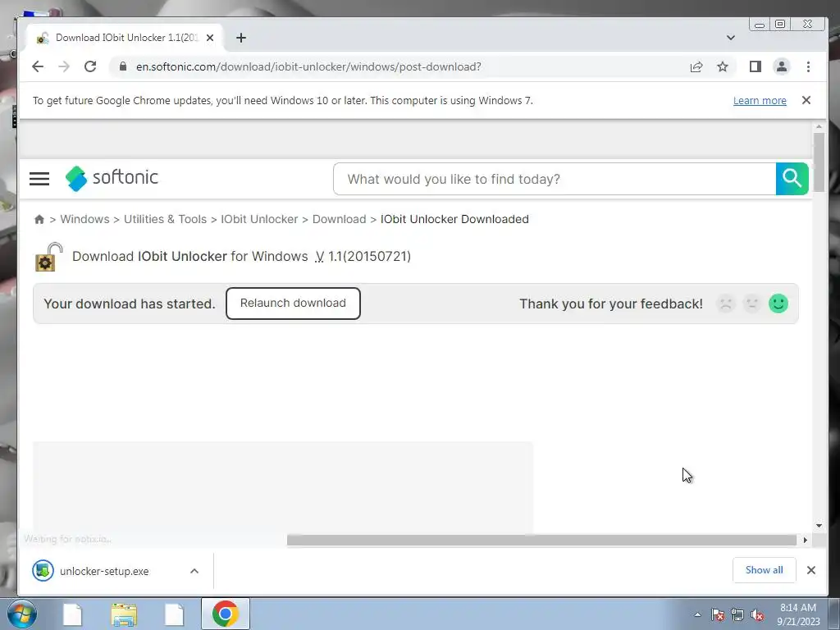840x630 pixels.
Task: Close the downloads bar
Action: click(811, 570)
